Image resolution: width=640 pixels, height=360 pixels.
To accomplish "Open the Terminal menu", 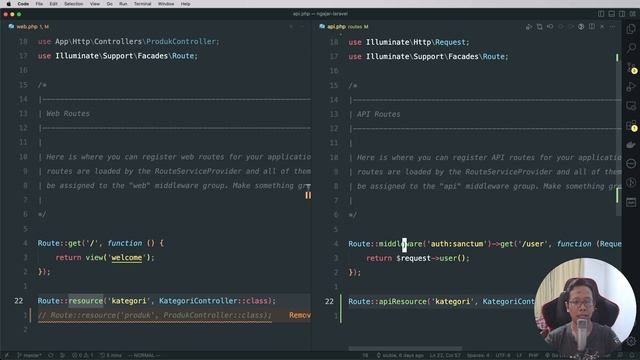I will point(142,4).
